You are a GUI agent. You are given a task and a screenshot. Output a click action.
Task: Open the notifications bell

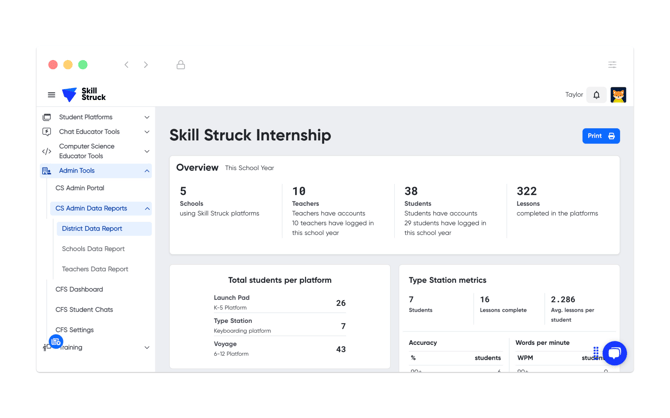pos(597,95)
